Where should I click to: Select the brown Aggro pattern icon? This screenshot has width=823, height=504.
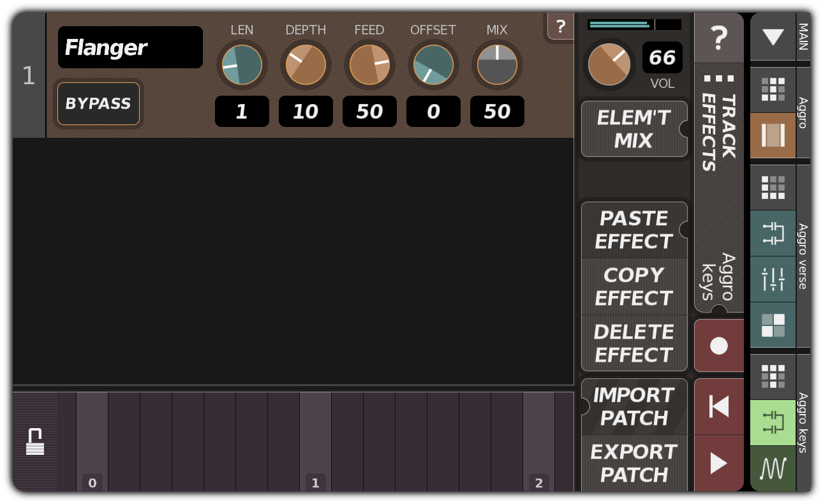[773, 136]
